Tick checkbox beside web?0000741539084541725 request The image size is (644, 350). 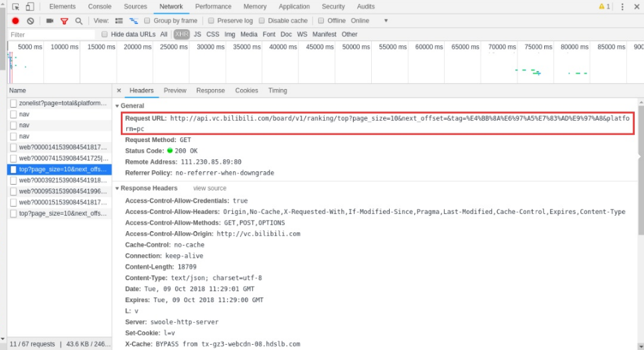coord(13,158)
